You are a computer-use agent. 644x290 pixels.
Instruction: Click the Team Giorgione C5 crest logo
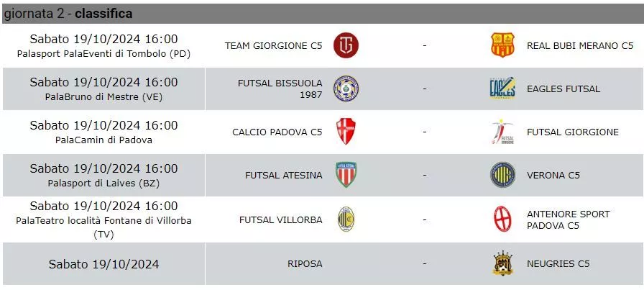click(346, 45)
